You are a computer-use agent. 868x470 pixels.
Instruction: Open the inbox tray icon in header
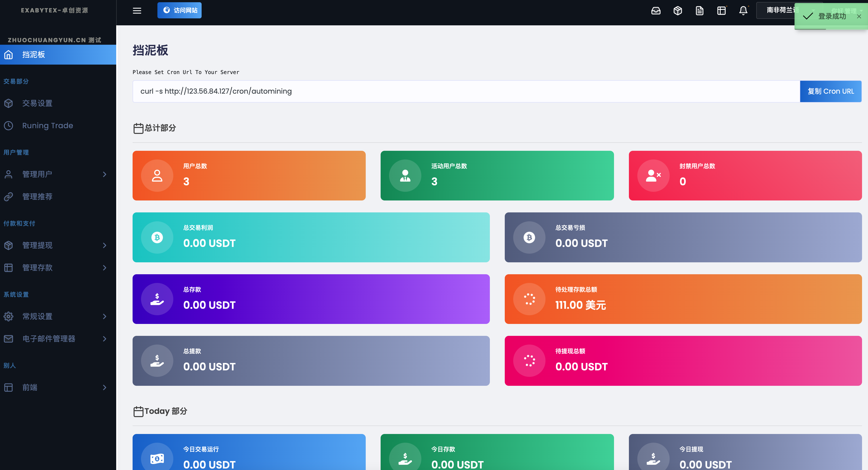tap(656, 11)
